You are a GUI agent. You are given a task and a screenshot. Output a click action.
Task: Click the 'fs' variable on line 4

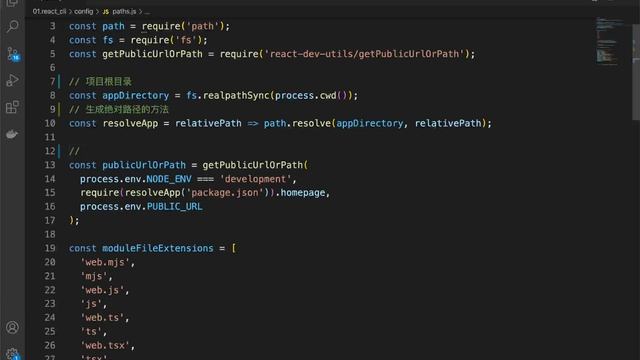click(108, 40)
